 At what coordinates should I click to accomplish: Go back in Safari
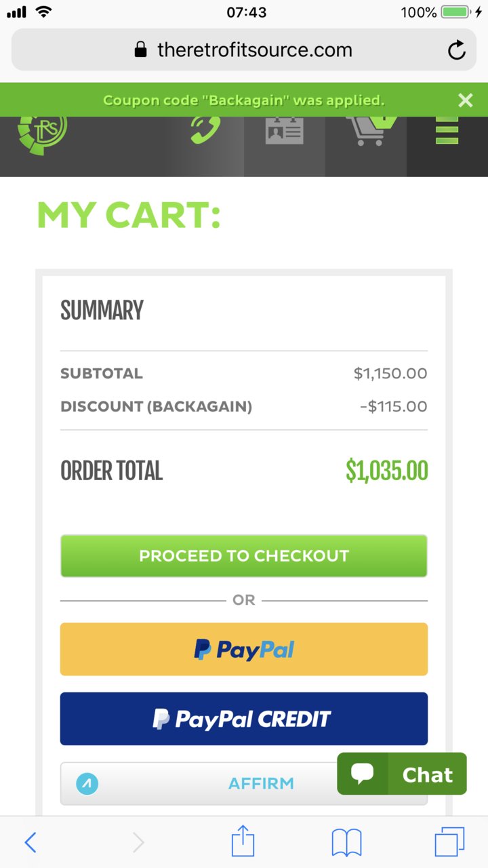point(30,842)
